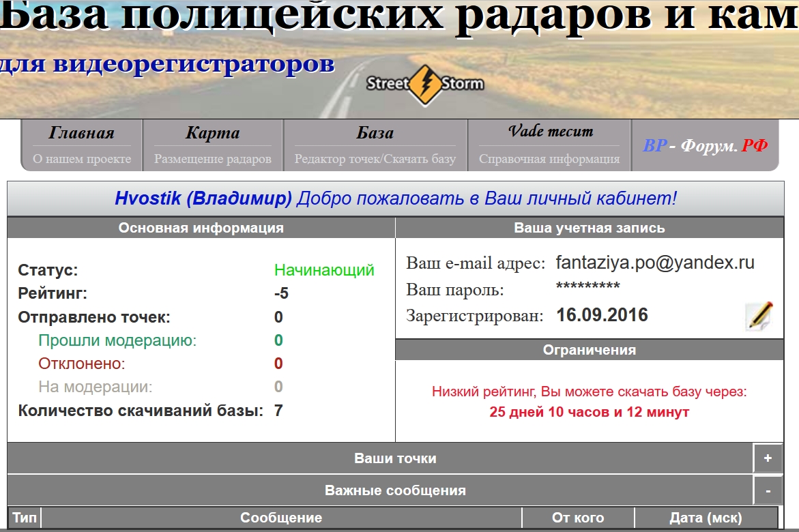Screen dimensions: 799x532
Task: Click the Прошли модерацию statistic label
Action: point(117,340)
